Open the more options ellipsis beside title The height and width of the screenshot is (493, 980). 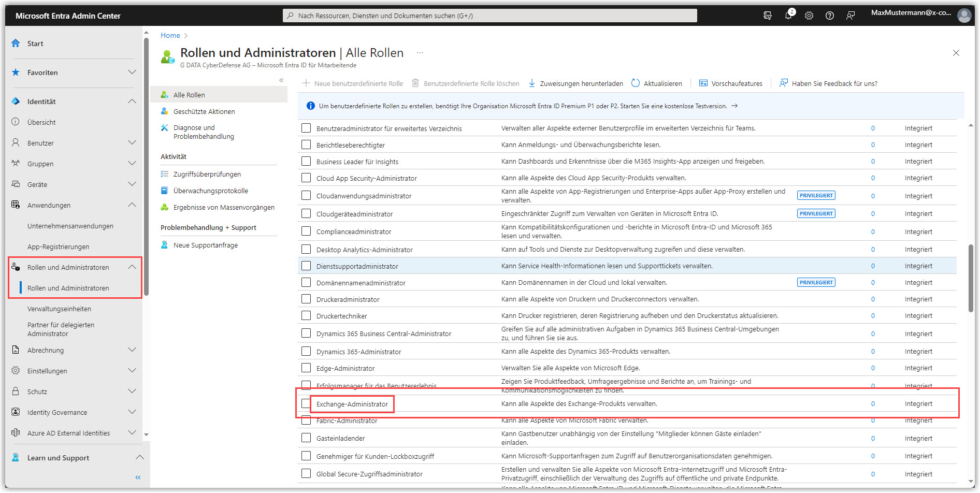tap(420, 53)
